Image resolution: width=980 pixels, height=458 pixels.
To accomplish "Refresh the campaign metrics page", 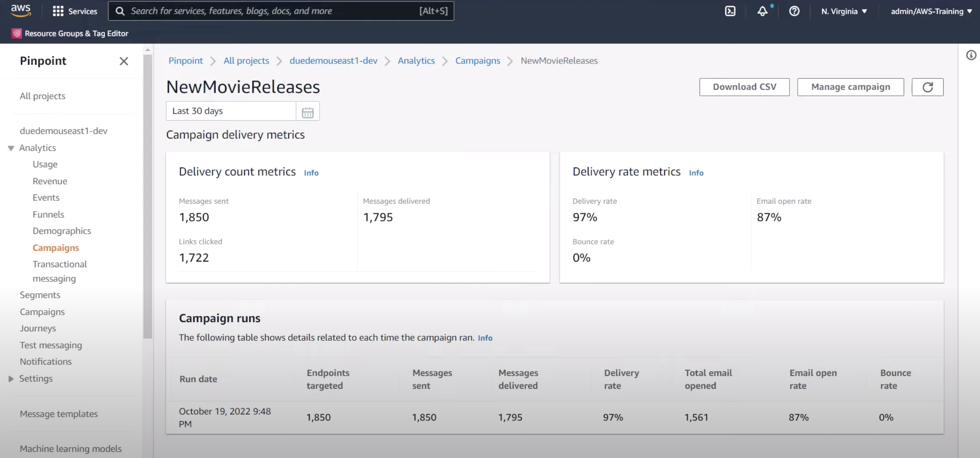I will click(928, 87).
